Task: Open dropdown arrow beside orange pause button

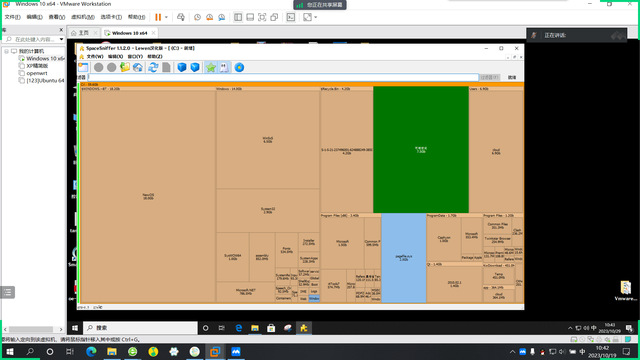Action: [x=166, y=17]
